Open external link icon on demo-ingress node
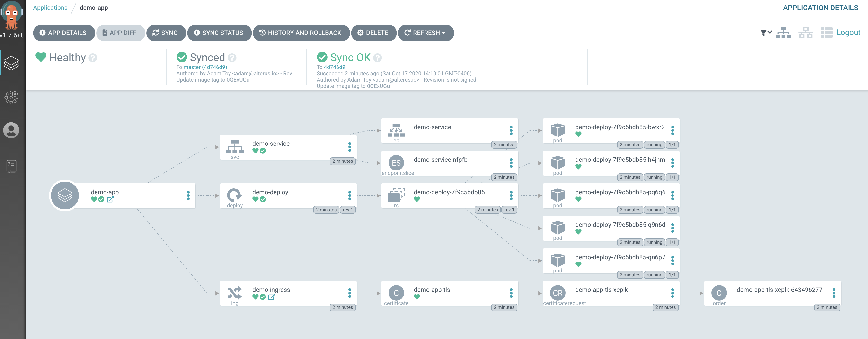868x339 pixels. tap(272, 297)
